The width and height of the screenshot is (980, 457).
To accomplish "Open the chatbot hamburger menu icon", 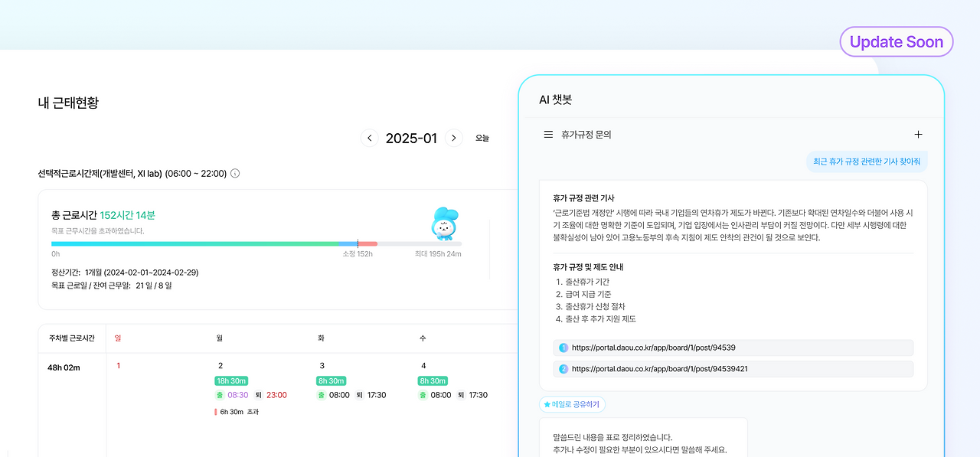I will pyautogui.click(x=548, y=134).
